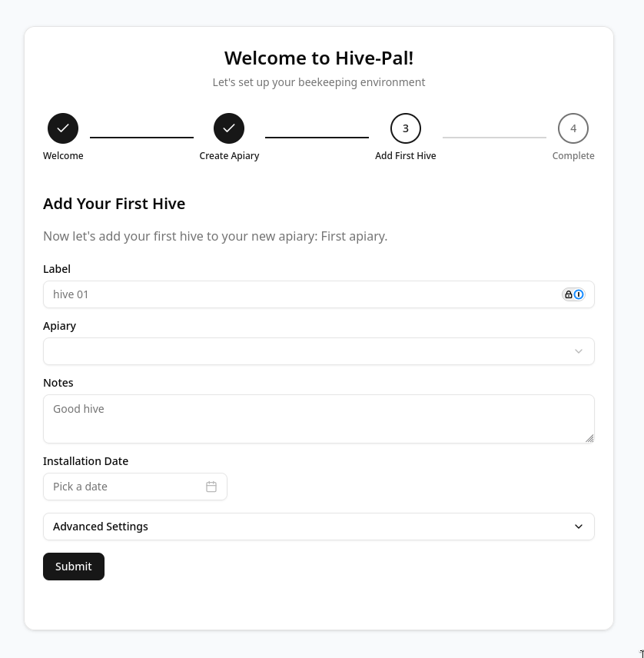The image size is (644, 658).
Task: Click the Create Apiary step checkmark circle
Action: point(229,128)
